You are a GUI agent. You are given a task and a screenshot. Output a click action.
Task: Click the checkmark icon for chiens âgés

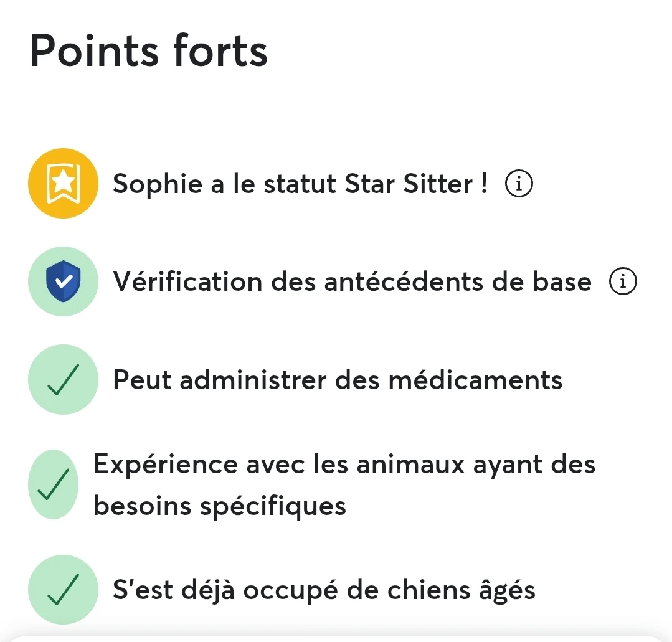[63, 590]
